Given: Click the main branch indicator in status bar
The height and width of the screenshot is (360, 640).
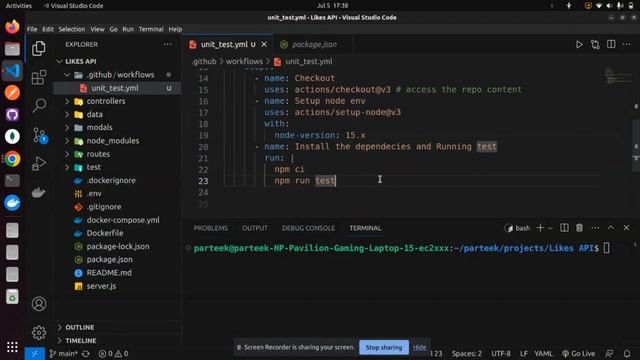Looking at the screenshot, I should [x=63, y=353].
